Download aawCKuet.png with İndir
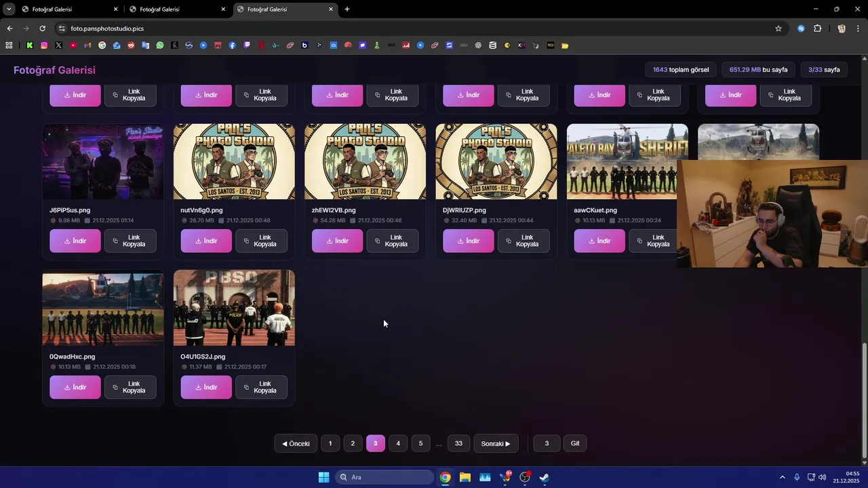 [599, 241]
